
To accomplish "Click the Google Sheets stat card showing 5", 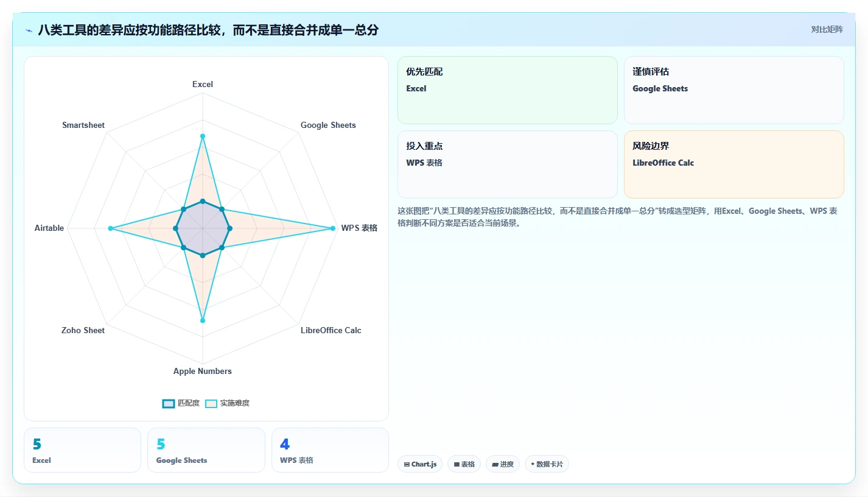I will pyautogui.click(x=206, y=450).
